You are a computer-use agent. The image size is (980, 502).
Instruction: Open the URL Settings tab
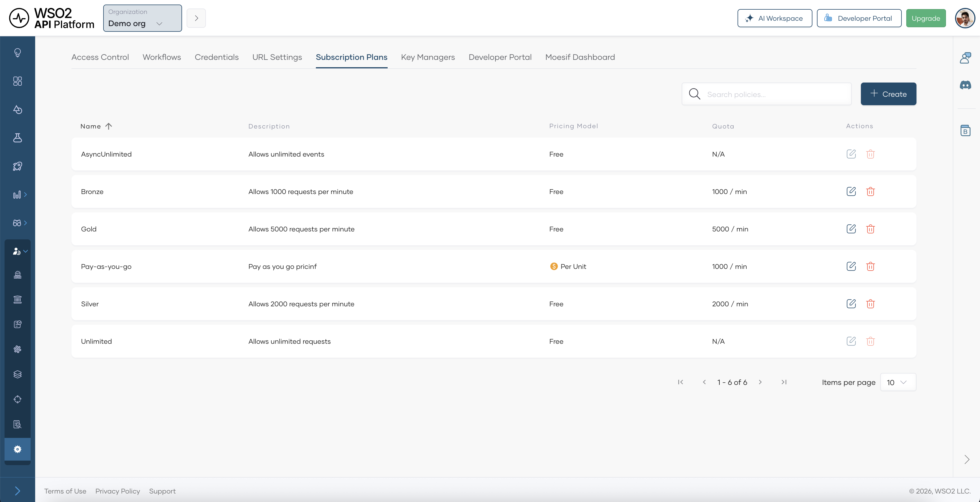(277, 57)
